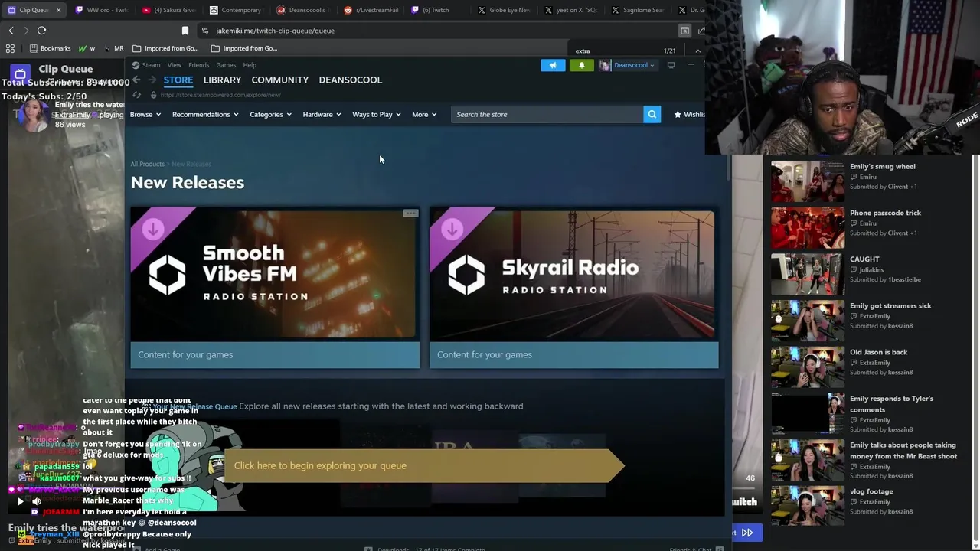Viewport: 980px width, 551px height.
Task: Open Bookmarks folder in bookmarks bar
Action: 49,48
